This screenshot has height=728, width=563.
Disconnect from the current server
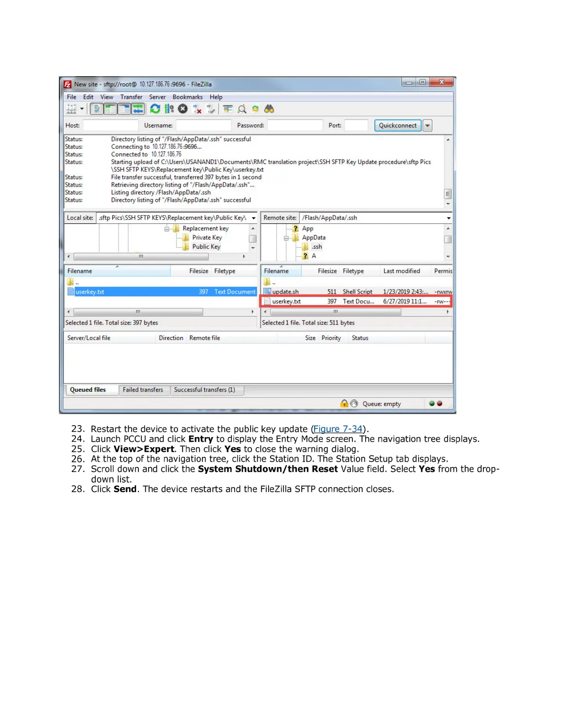[x=197, y=109]
